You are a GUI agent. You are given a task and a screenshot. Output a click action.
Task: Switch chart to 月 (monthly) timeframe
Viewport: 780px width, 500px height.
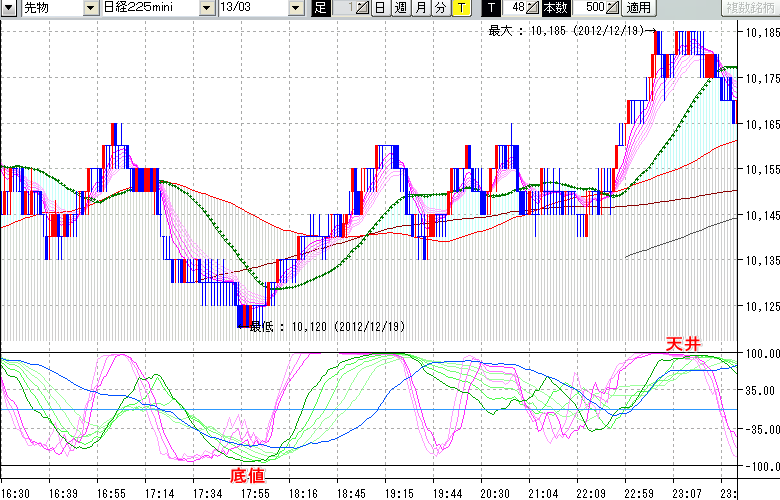tap(420, 8)
